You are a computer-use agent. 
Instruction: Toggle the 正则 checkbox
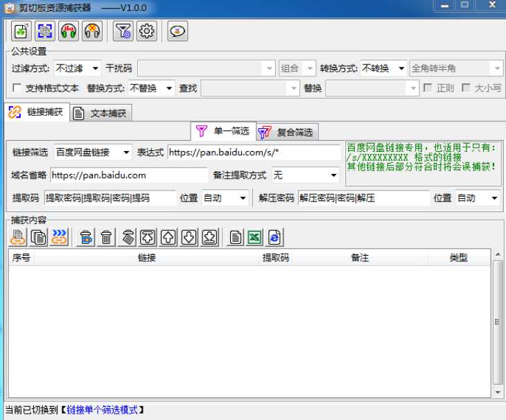428,88
